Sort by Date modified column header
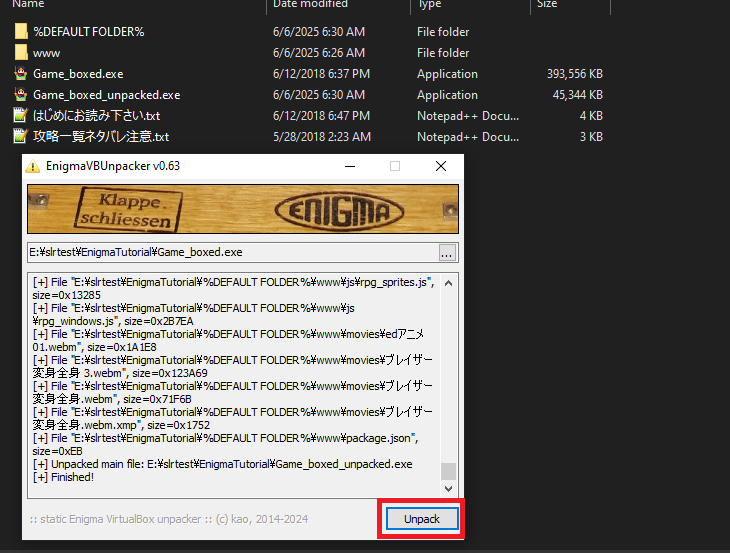730x553 pixels. pos(311,4)
